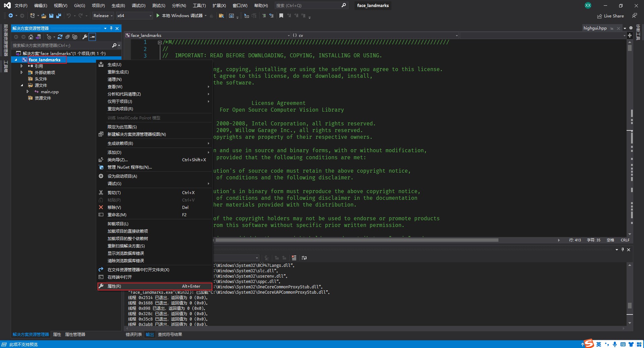The height and width of the screenshot is (348, 644).
Task: Click the Save All toolbar icon
Action: pos(59,16)
